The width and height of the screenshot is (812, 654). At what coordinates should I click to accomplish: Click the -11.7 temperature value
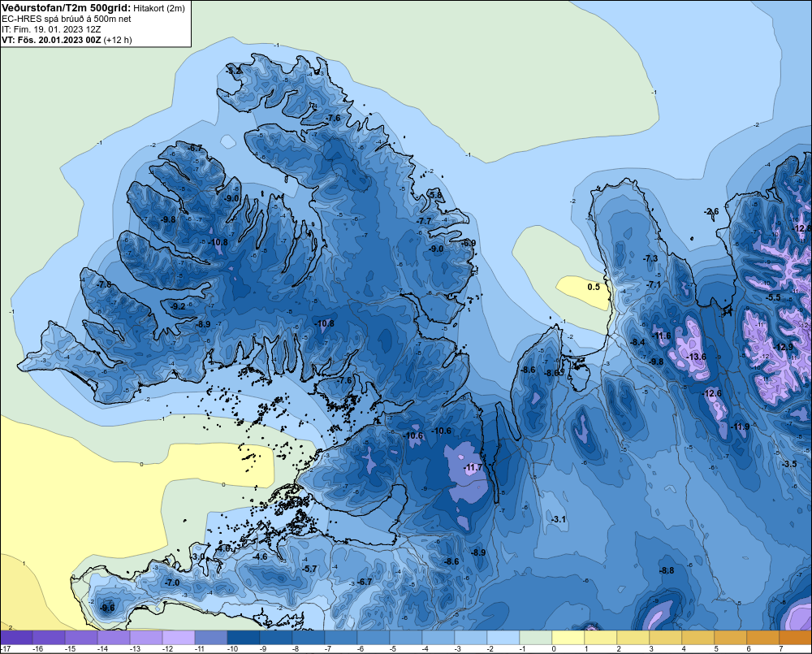click(x=473, y=467)
